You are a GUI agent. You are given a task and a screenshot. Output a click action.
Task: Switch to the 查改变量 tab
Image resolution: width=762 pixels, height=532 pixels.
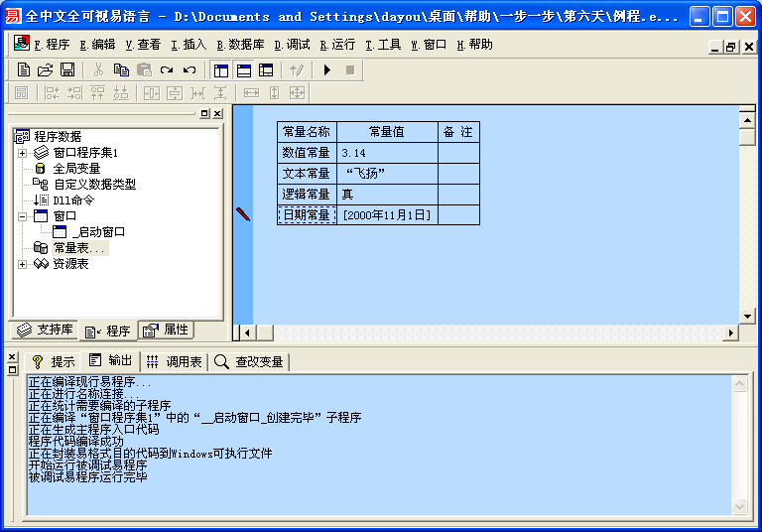[249, 362]
